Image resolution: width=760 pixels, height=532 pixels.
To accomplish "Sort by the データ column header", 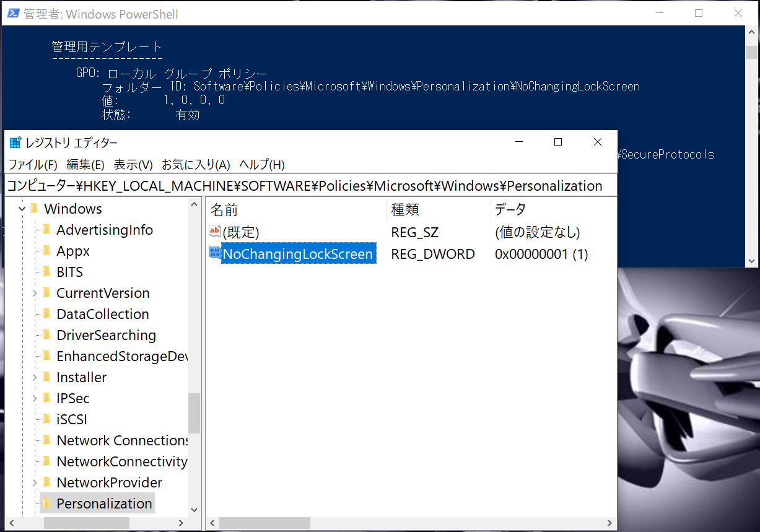I will point(553,209).
